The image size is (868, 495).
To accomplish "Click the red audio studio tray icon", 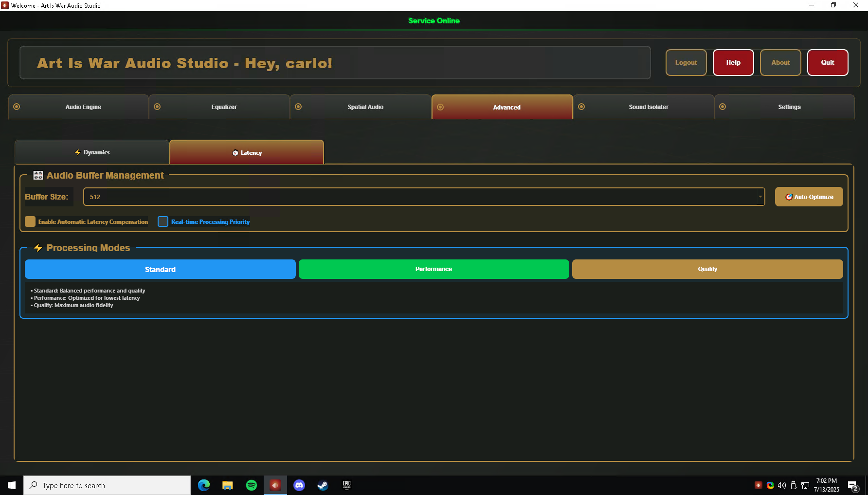I will 758,485.
